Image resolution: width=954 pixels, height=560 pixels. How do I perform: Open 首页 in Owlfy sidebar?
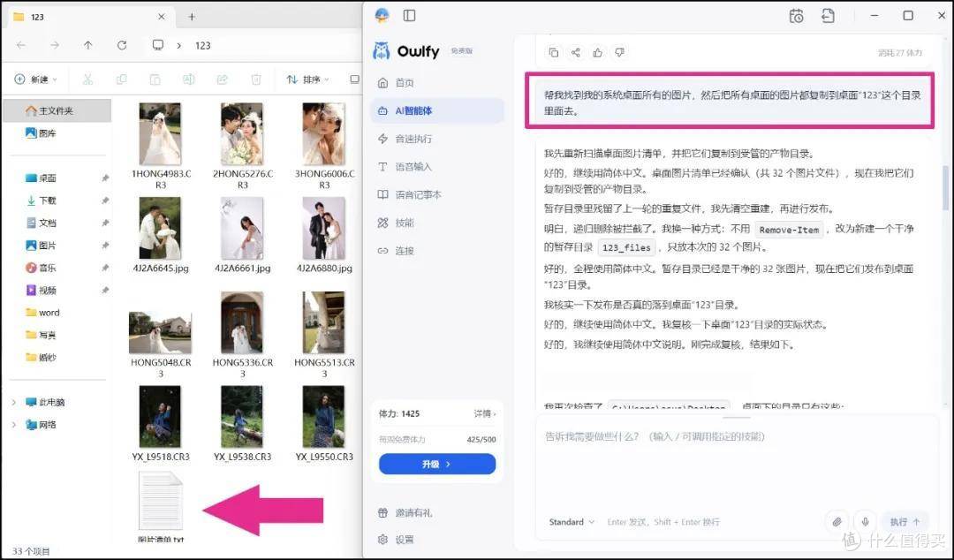tap(437, 83)
